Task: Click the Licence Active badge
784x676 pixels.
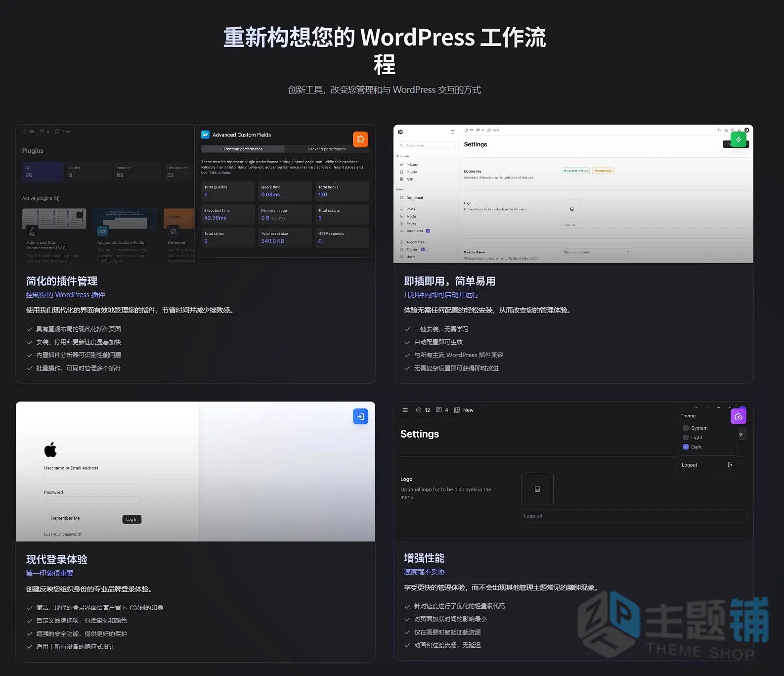Action: 576,171
